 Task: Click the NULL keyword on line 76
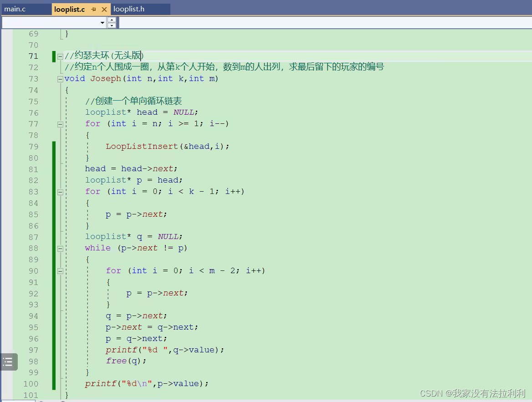[x=184, y=112]
